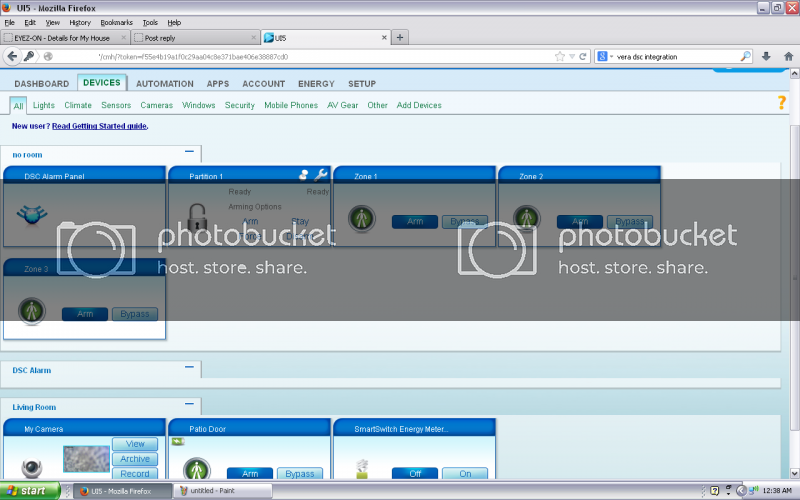
Task: Open Partition 1 wrench settings
Action: click(x=320, y=175)
